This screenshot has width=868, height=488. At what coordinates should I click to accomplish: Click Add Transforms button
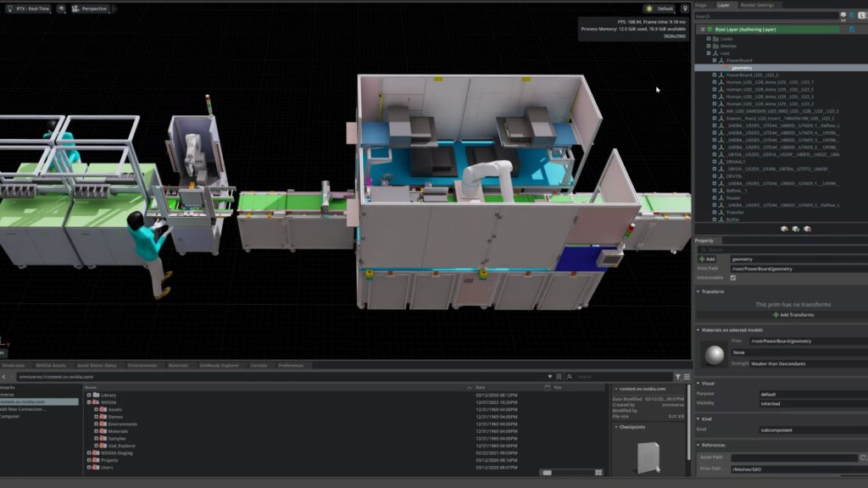coord(793,314)
